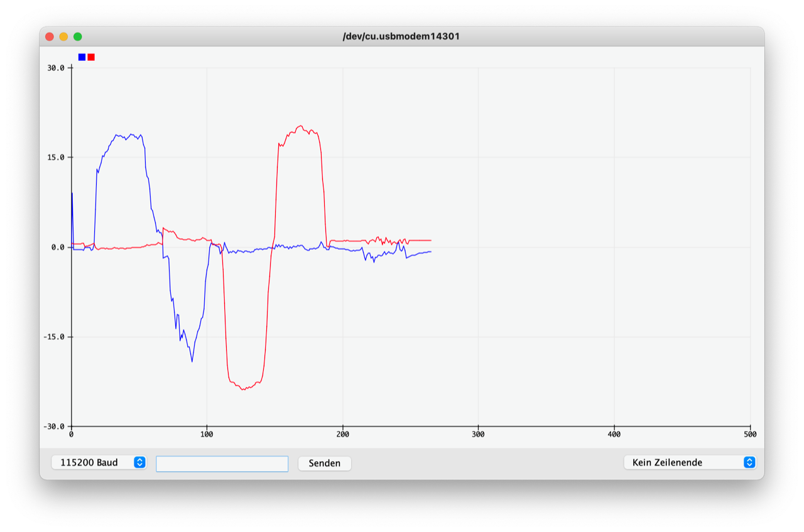
Task: Click the 30.0 y-axis label
Action: pos(57,68)
